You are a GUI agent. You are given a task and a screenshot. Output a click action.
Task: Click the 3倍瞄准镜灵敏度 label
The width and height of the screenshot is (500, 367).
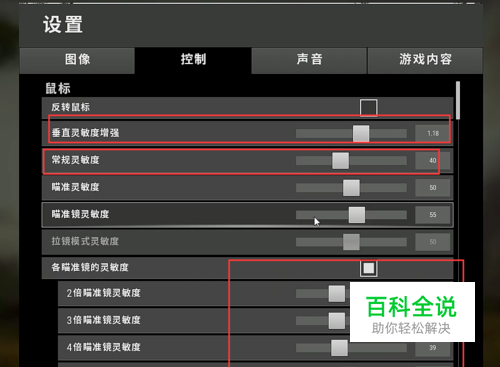pyautogui.click(x=103, y=320)
